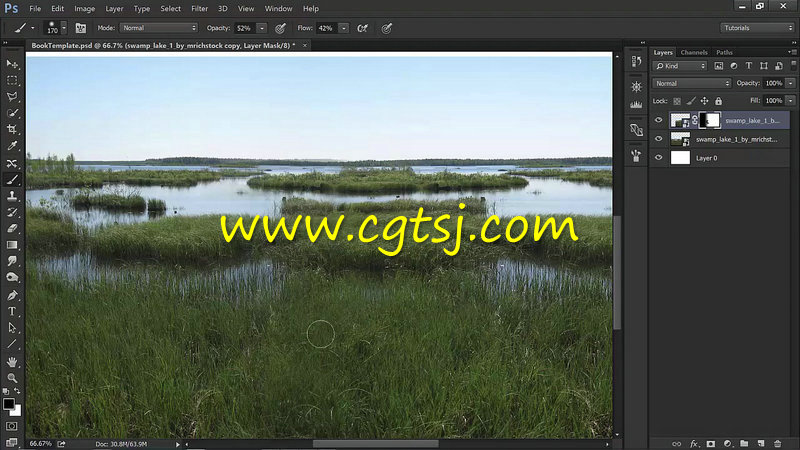800x450 pixels.
Task: Add a layer style with fx button
Action: [x=694, y=444]
